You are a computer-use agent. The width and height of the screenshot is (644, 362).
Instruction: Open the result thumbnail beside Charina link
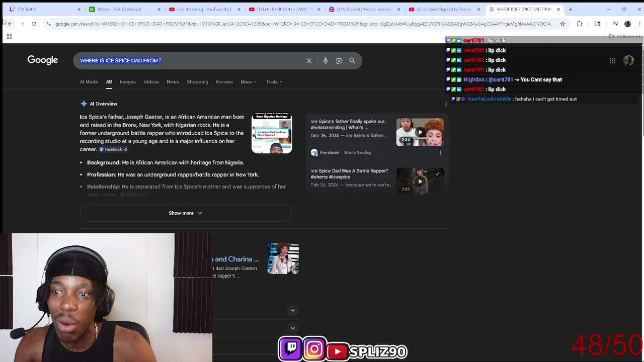(283, 259)
